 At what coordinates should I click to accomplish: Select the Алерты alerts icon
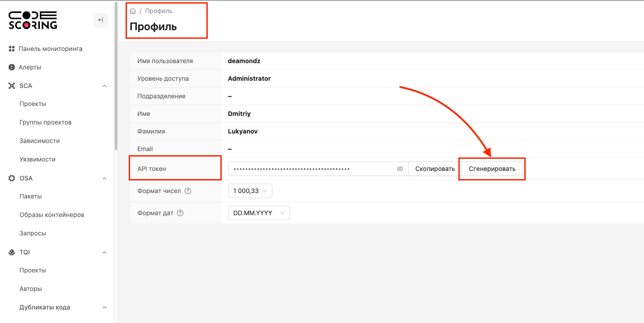tap(11, 67)
